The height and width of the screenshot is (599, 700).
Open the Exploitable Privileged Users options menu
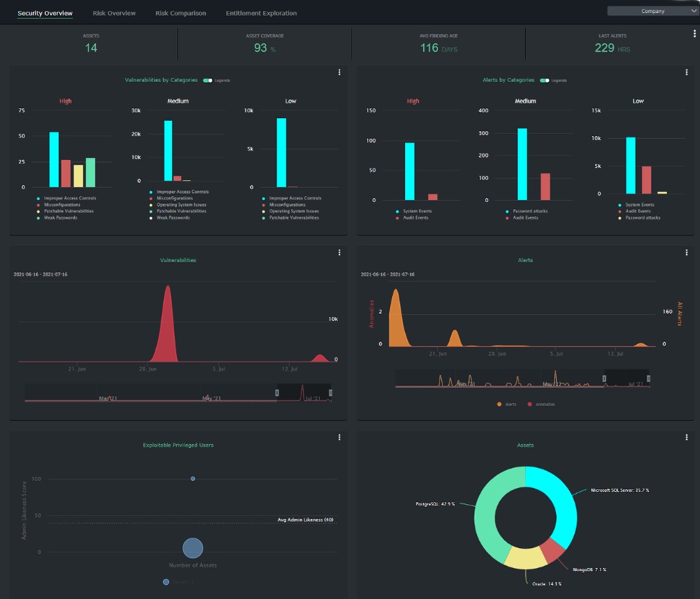[340, 437]
